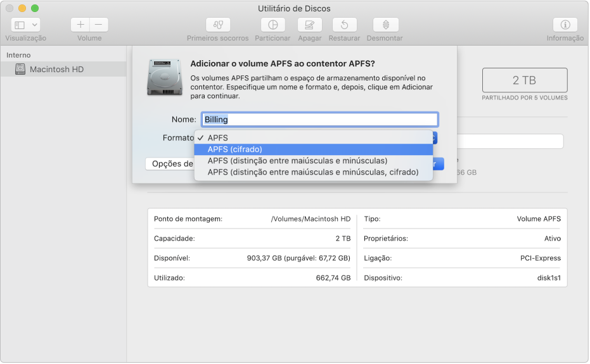Screen dimensions: 590x364
Task: Click the disk1s1 device value
Action: [x=549, y=278]
